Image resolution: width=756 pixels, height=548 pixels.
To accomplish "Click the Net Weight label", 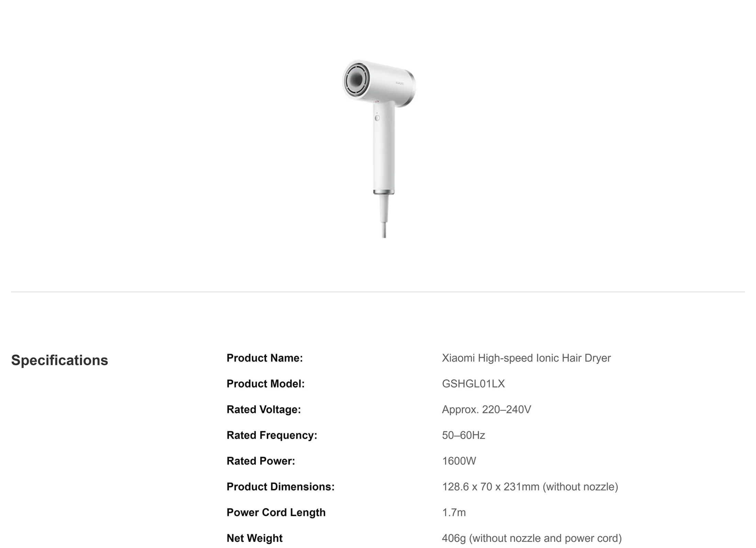I will point(254,538).
